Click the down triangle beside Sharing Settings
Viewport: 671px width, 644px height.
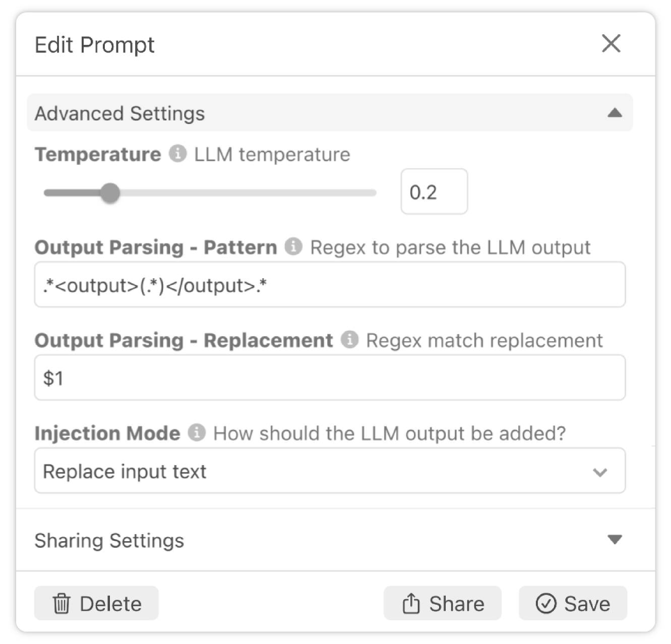[x=615, y=540]
